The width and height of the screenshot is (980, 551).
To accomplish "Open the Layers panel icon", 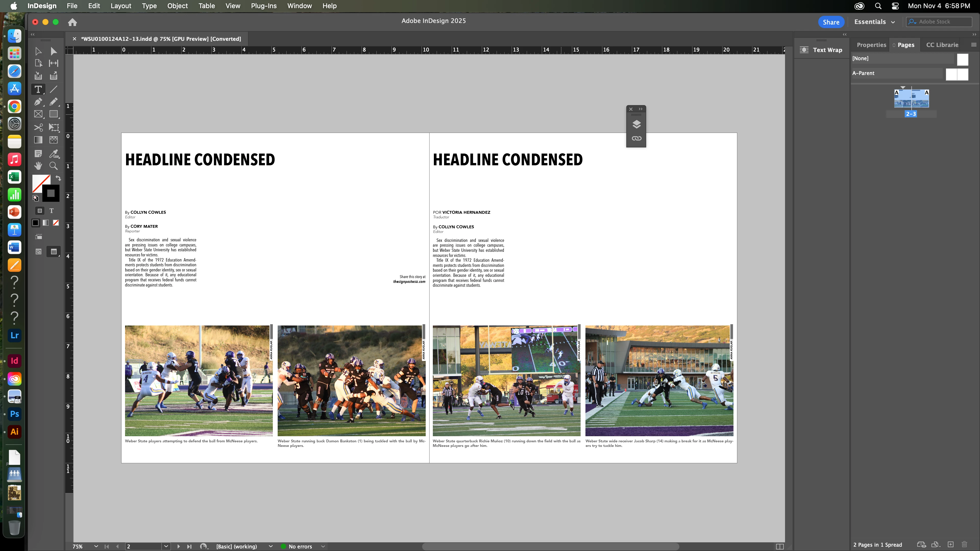I will [636, 124].
